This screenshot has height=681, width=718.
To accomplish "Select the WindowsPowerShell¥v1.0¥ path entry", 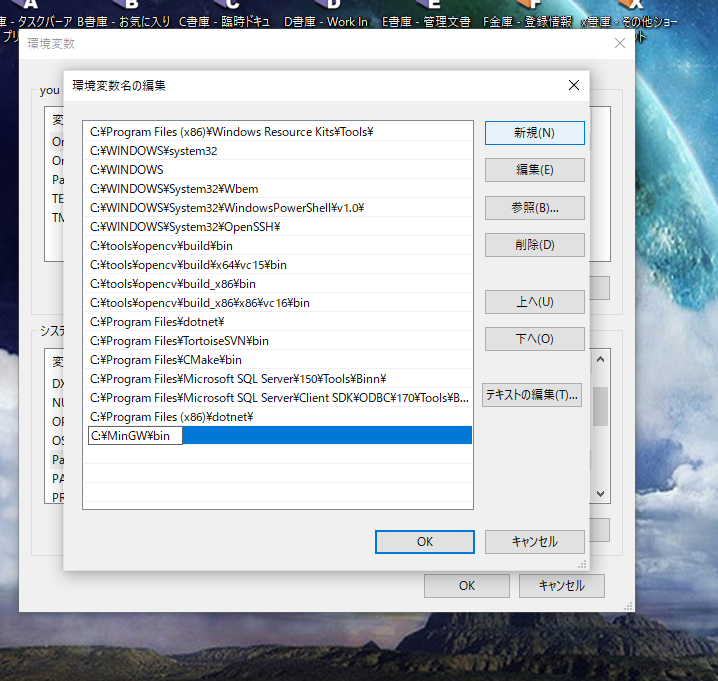I will [277, 208].
